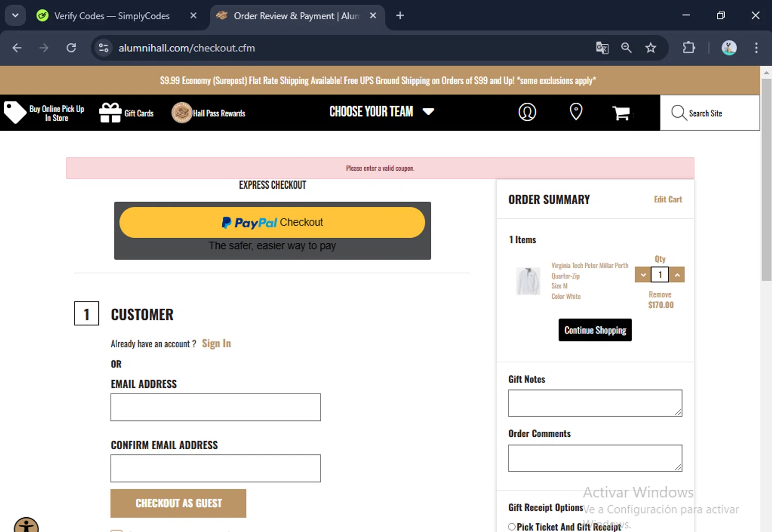Open the store locator pin icon
This screenshot has width=772, height=532.
[576, 112]
